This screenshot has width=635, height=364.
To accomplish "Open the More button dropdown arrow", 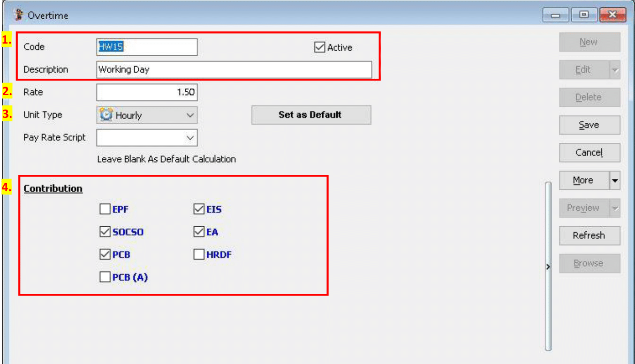I will click(x=616, y=180).
